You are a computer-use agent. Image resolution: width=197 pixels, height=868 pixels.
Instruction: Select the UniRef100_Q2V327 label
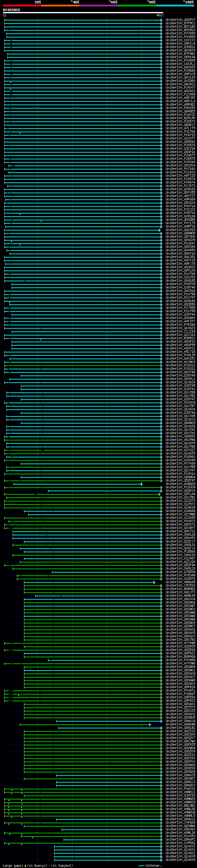(180, 450)
